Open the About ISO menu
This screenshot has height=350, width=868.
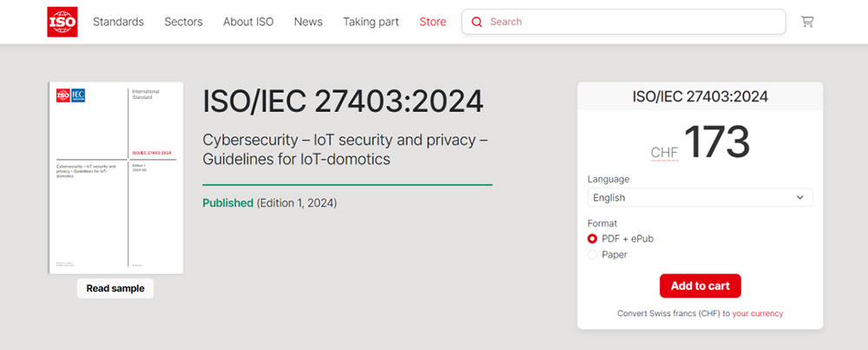coord(248,22)
